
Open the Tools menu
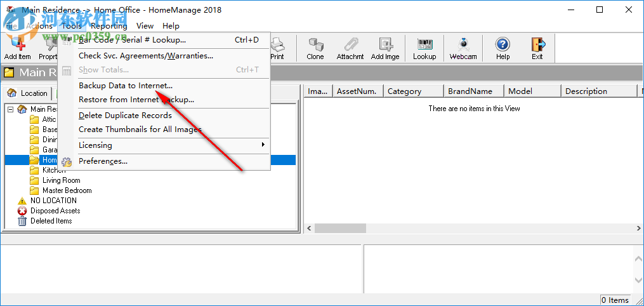coord(72,26)
